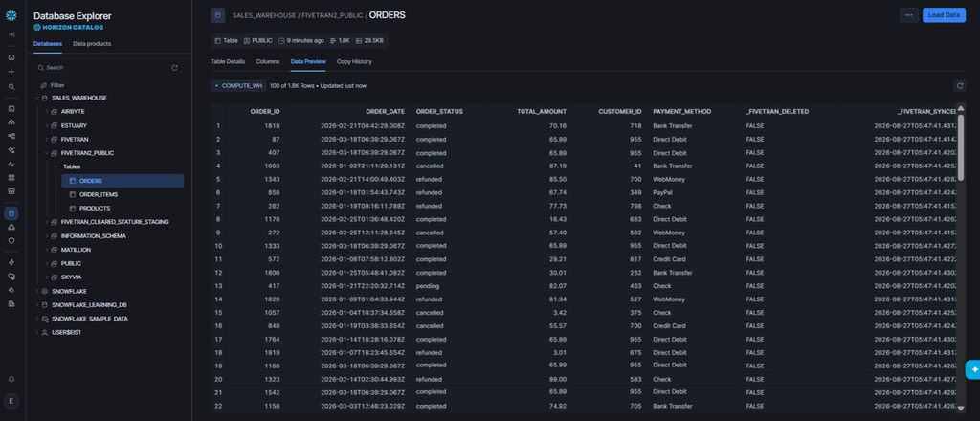Open the shield governance icon in the nav rail
980x421 pixels.
click(11, 240)
